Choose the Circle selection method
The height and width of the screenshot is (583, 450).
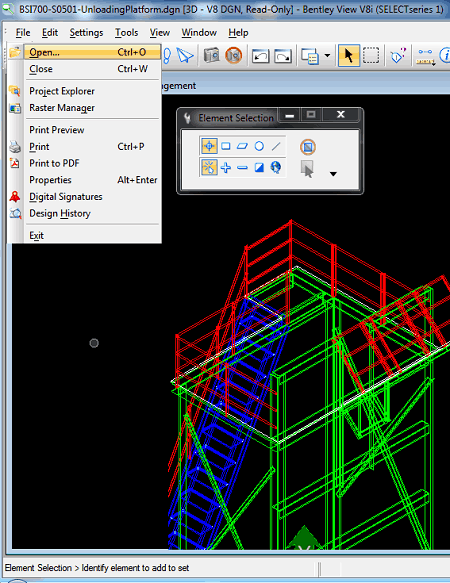259,146
